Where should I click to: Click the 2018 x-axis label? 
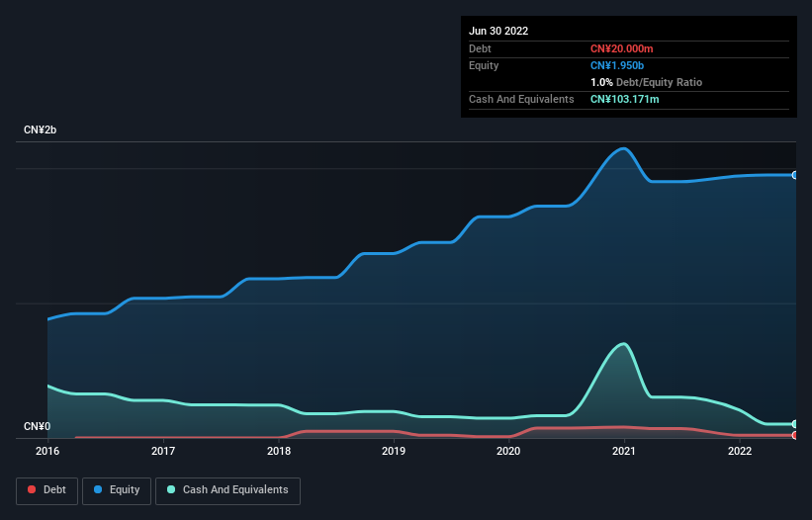coord(279,451)
